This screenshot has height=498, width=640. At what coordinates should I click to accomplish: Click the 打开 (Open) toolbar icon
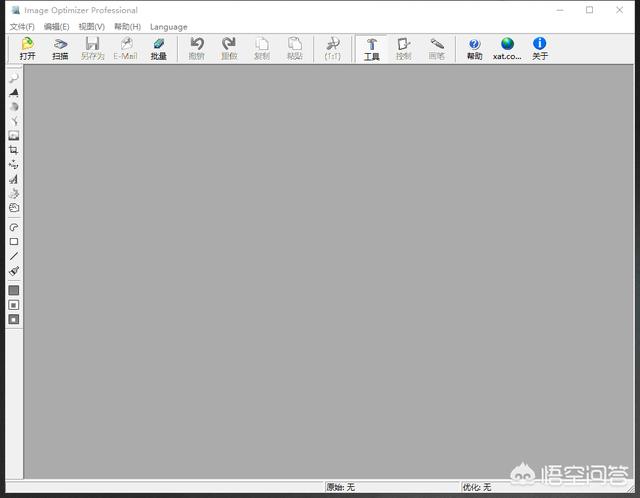tap(27, 49)
